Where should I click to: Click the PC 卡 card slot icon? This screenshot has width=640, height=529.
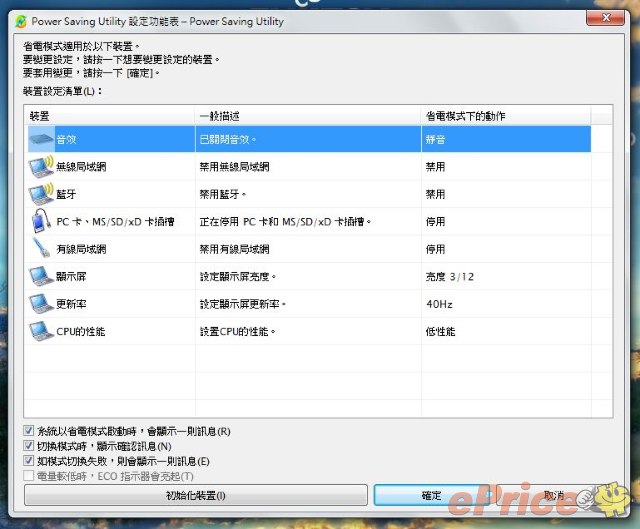pyautogui.click(x=41, y=221)
